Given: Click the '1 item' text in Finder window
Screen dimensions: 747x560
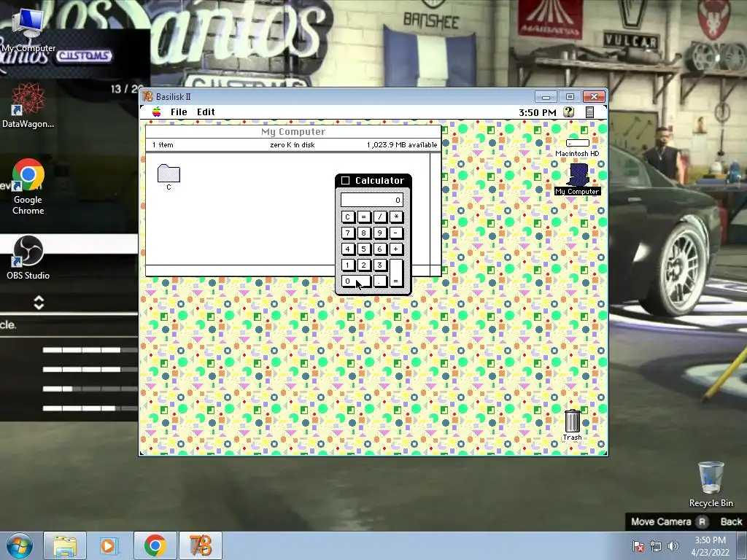Looking at the screenshot, I should coord(163,145).
